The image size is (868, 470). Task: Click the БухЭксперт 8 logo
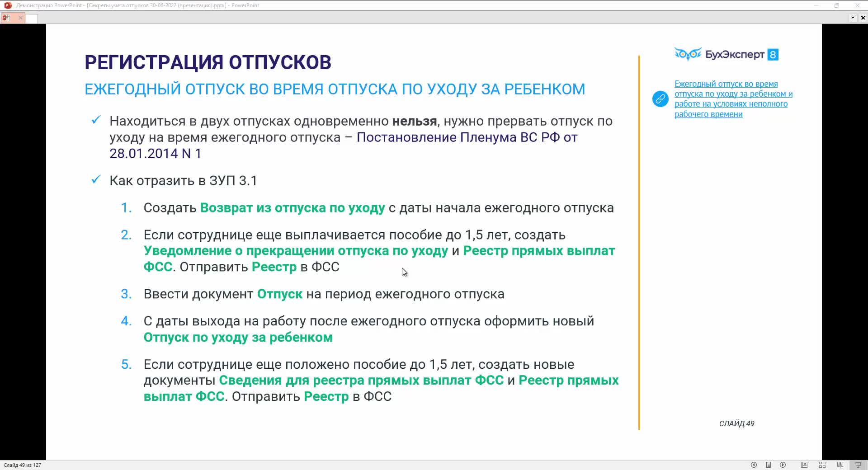coord(726,55)
